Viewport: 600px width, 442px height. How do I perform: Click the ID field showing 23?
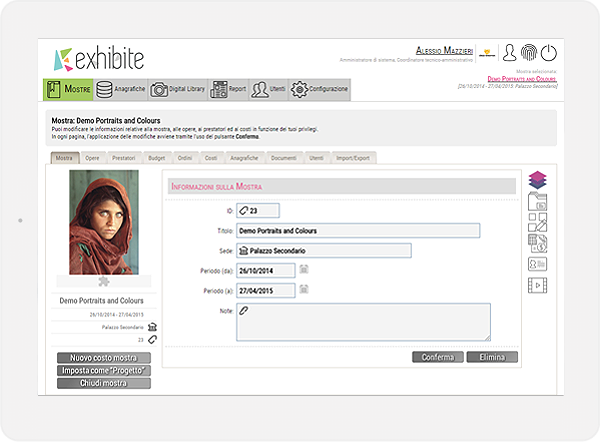click(x=258, y=211)
